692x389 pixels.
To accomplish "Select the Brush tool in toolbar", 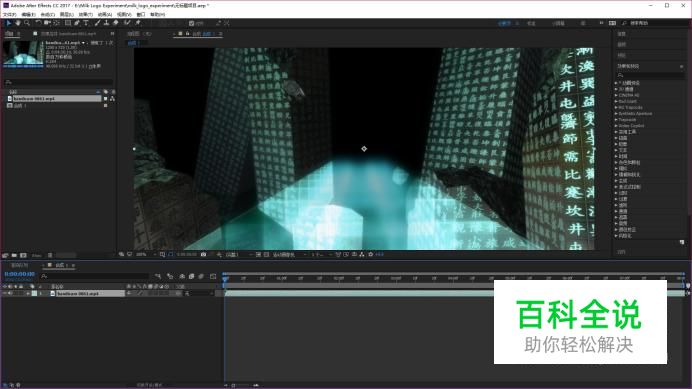I will (97, 23).
